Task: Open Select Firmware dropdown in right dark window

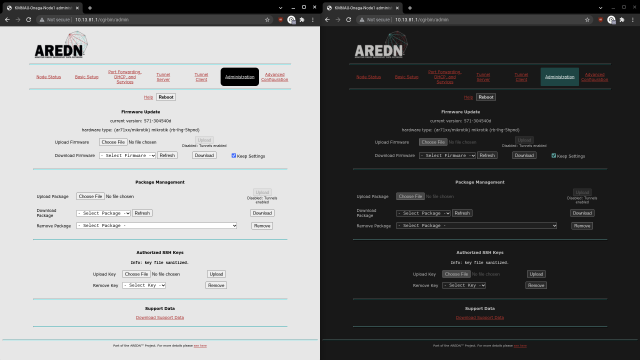Action: click(x=447, y=156)
